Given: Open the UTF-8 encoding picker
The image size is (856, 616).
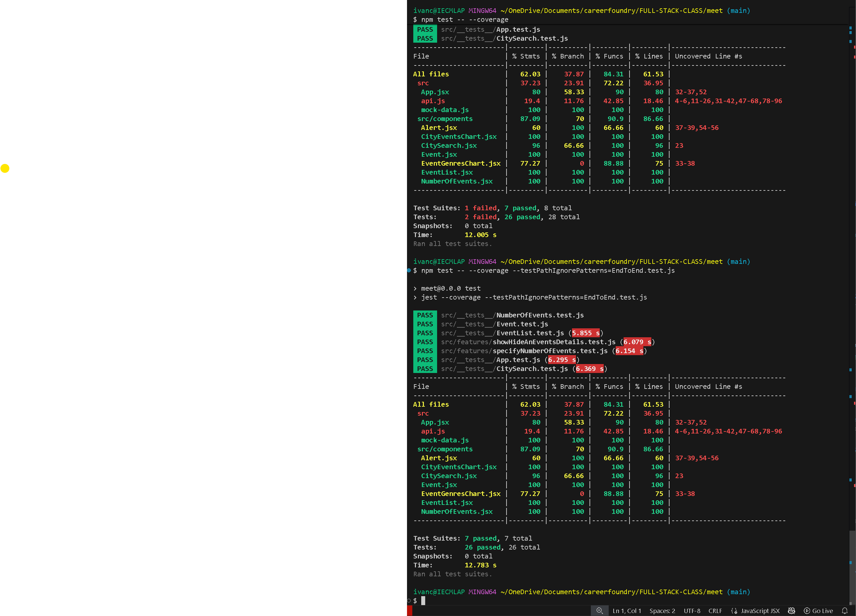Looking at the screenshot, I should click(x=692, y=610).
